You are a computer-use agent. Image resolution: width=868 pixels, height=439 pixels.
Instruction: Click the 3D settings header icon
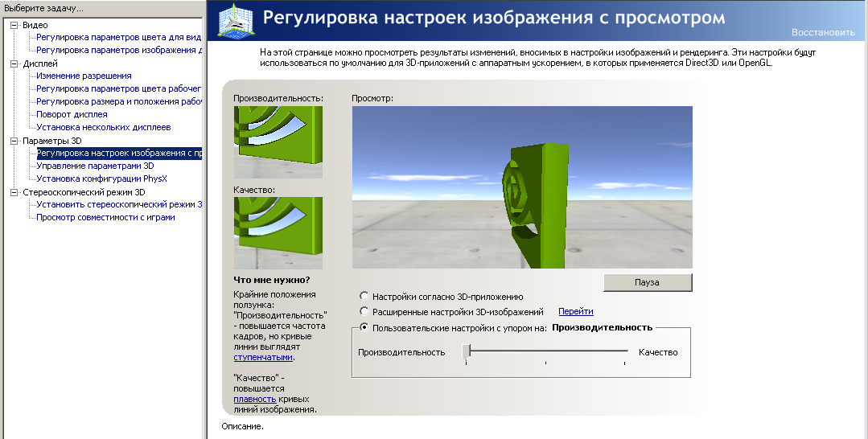point(235,22)
